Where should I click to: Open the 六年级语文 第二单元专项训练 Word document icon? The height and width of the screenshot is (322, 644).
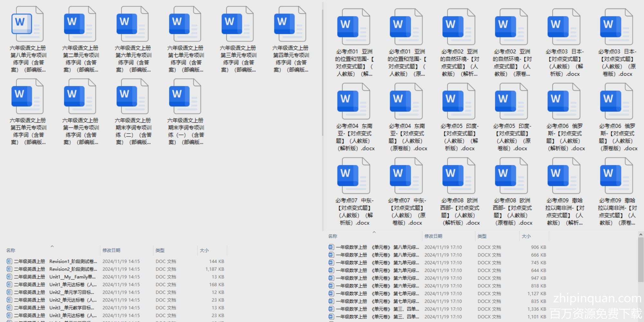click(x=80, y=24)
